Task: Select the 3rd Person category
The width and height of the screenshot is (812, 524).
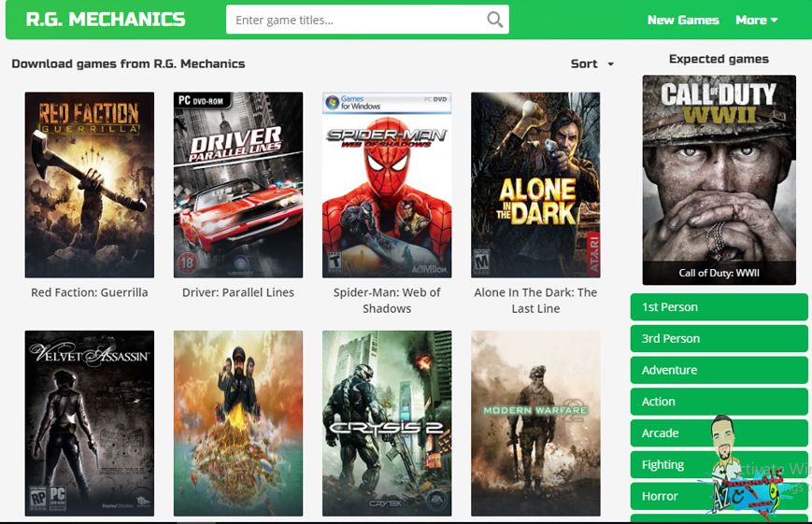Action: 719,339
